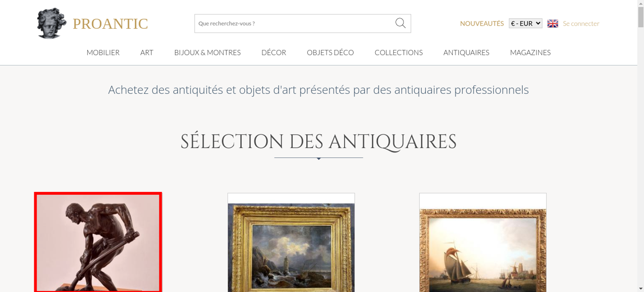
Task: Open the COLLECTIONS menu
Action: click(x=399, y=52)
